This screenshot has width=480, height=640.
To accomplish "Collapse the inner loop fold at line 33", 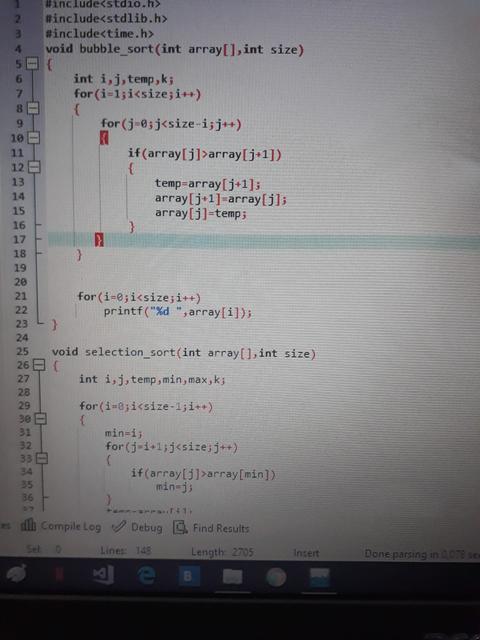I will tap(42, 459).
